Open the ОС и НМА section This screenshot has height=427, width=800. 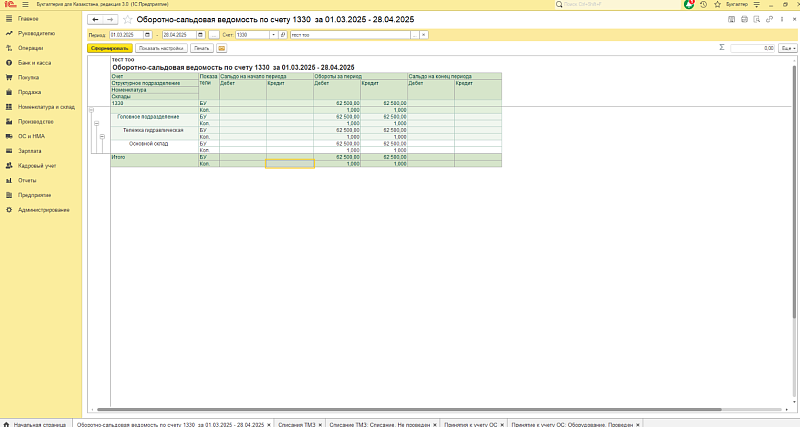tap(32, 135)
